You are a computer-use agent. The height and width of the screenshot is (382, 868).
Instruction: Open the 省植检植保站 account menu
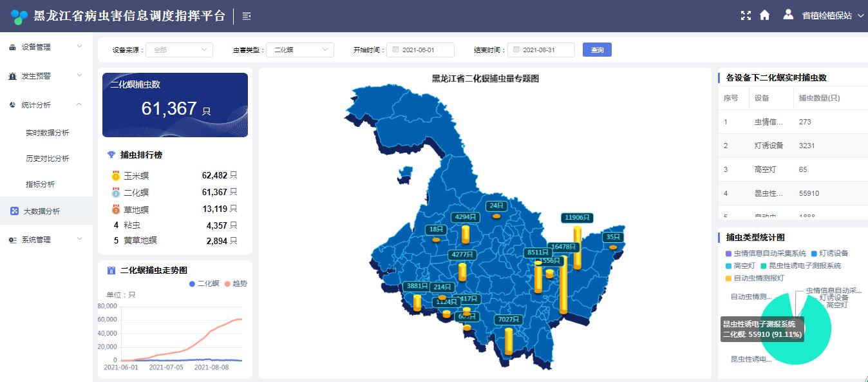pyautogui.click(x=831, y=15)
